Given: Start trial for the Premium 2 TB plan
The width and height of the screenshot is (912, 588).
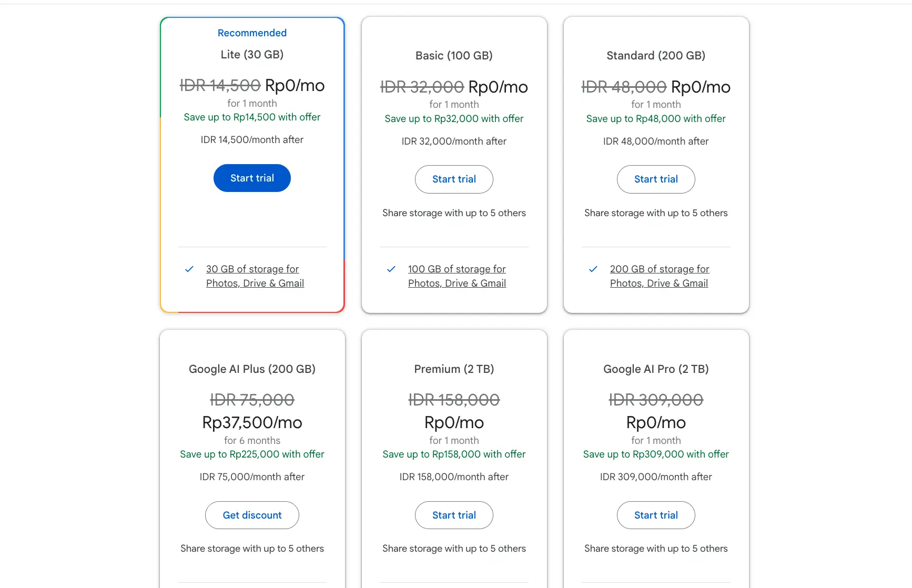Looking at the screenshot, I should click(453, 515).
